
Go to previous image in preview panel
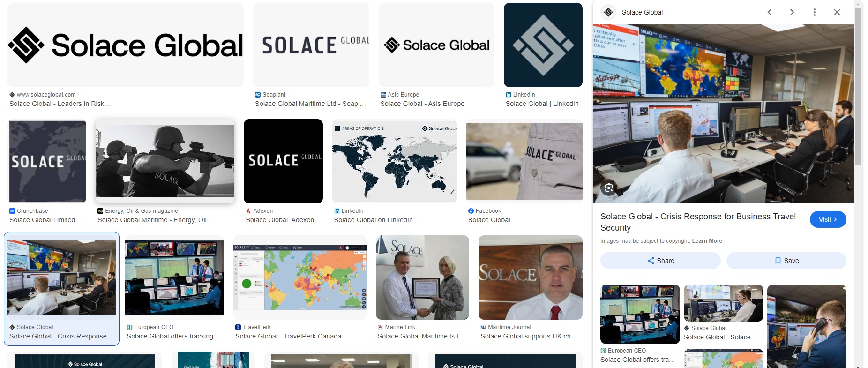point(770,12)
